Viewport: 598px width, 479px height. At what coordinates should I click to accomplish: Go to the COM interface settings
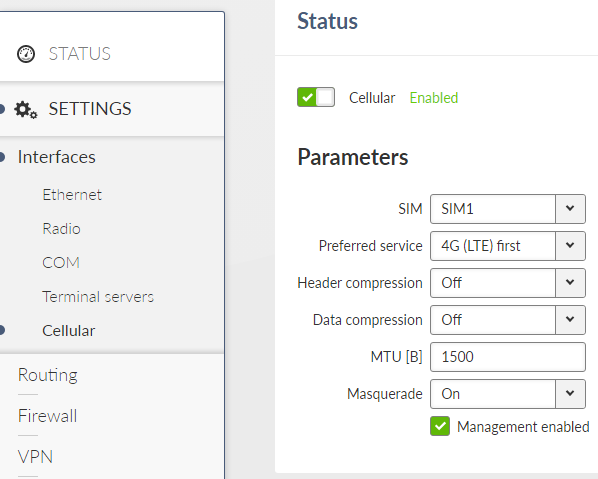coord(61,263)
